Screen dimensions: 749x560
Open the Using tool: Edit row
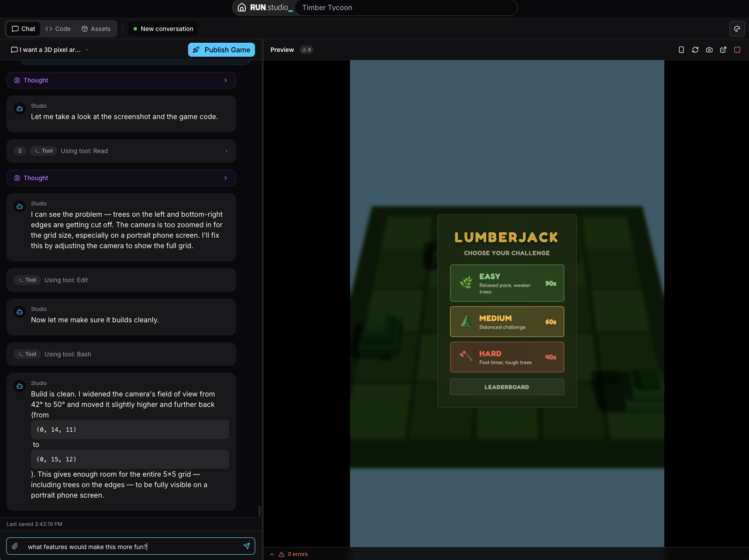[x=121, y=280]
